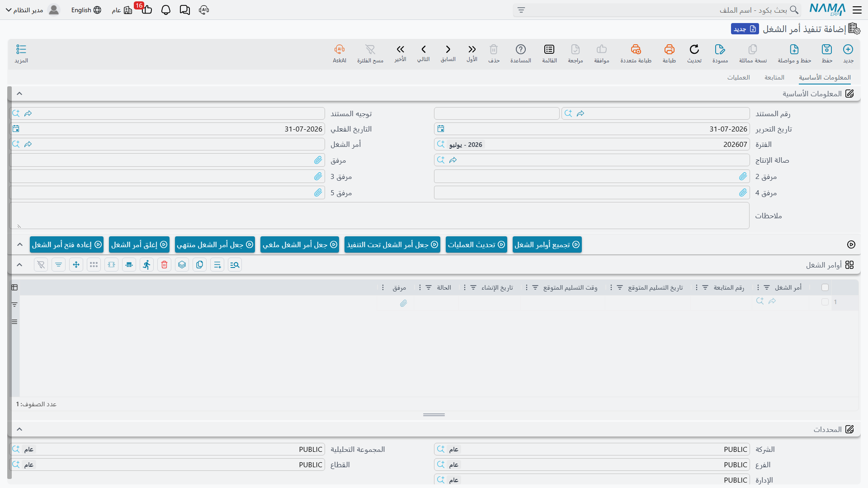Click جعل أمر الشغل منتهي button

pos(215,244)
